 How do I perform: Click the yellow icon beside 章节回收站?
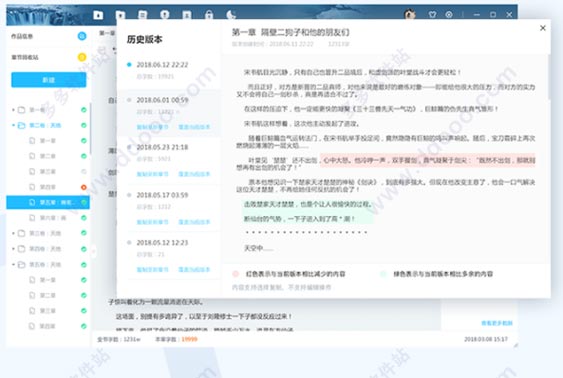pyautogui.click(x=82, y=57)
